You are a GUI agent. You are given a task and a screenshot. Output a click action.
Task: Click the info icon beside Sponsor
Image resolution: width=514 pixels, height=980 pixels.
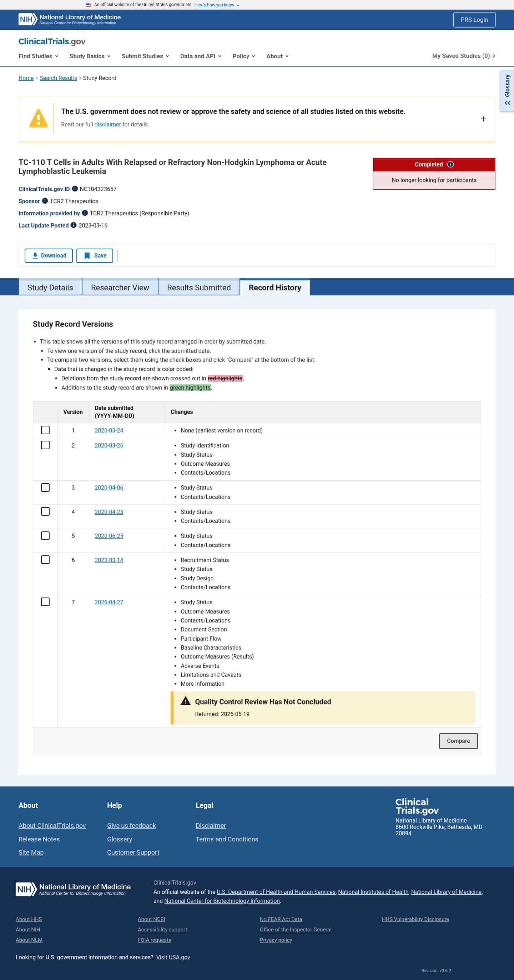pyautogui.click(x=45, y=201)
